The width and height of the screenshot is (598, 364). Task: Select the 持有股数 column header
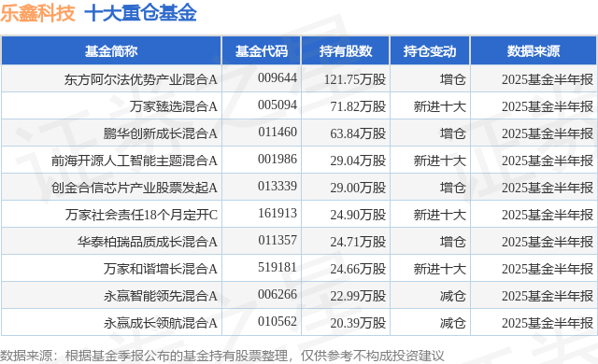click(346, 51)
